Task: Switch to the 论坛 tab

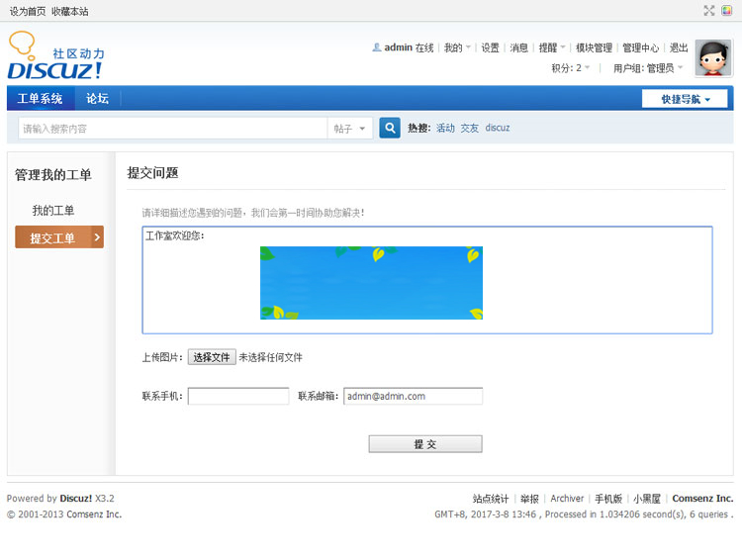Action: [97, 99]
